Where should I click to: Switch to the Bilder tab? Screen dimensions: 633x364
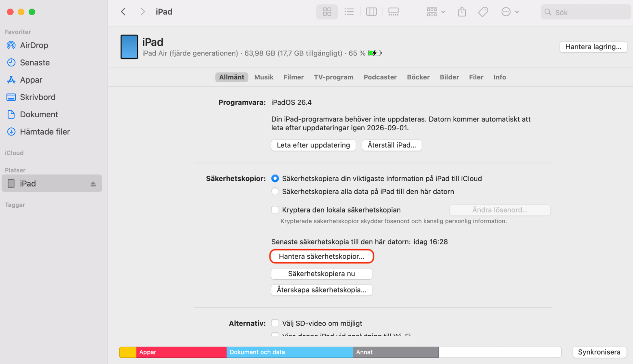[449, 77]
